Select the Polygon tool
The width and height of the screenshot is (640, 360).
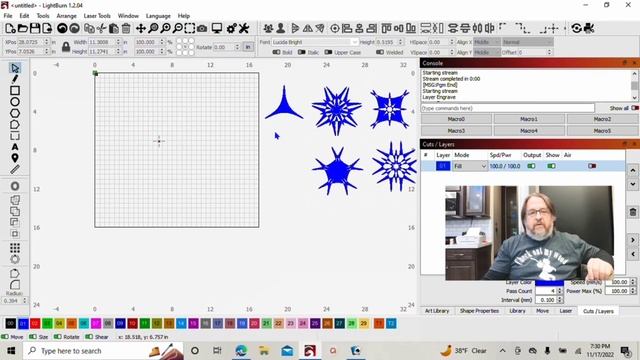click(15, 113)
